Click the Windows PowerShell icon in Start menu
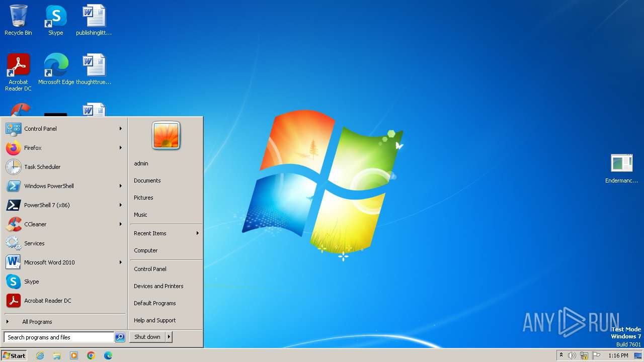The width and height of the screenshot is (644, 362). [x=13, y=186]
